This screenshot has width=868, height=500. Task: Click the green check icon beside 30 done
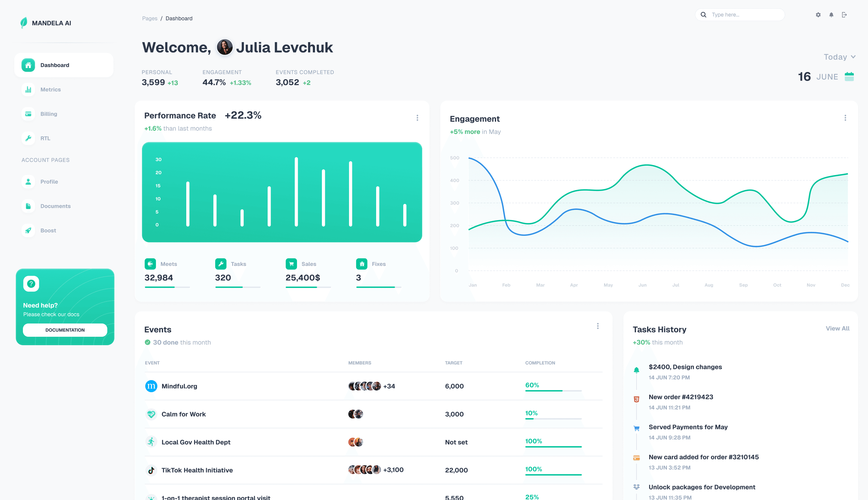(x=147, y=342)
